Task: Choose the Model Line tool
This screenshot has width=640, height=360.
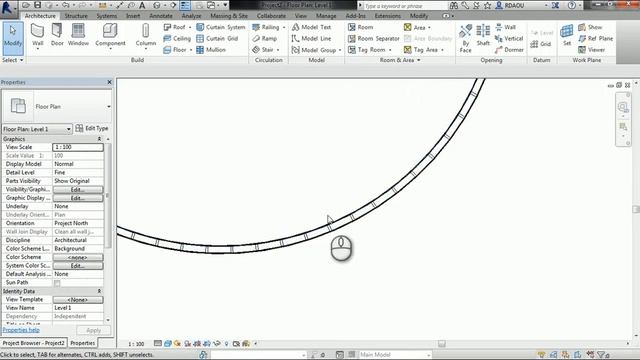Action: coord(311,38)
